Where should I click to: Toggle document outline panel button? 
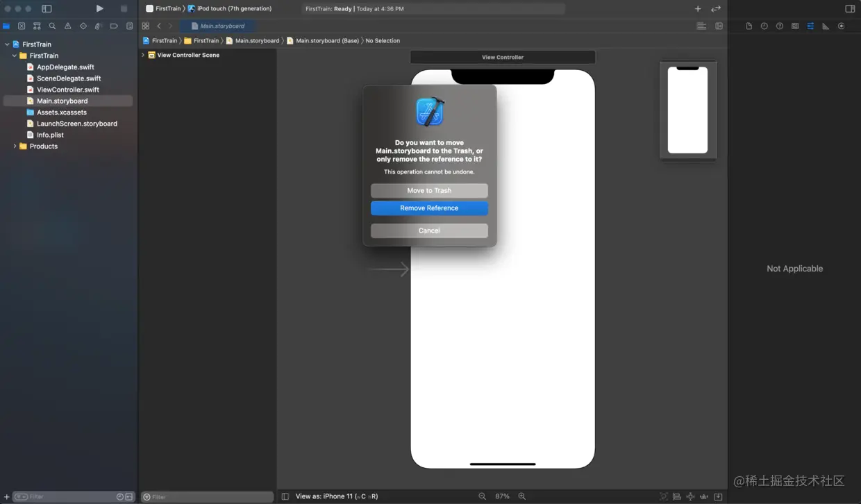(x=285, y=496)
